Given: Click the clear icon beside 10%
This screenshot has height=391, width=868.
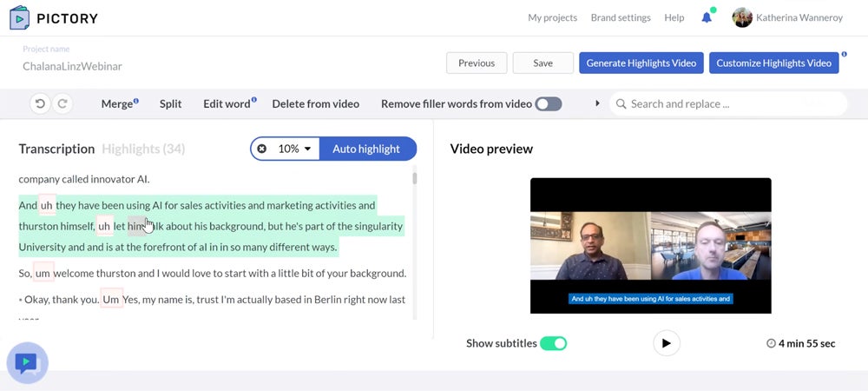Looking at the screenshot, I should point(262,149).
